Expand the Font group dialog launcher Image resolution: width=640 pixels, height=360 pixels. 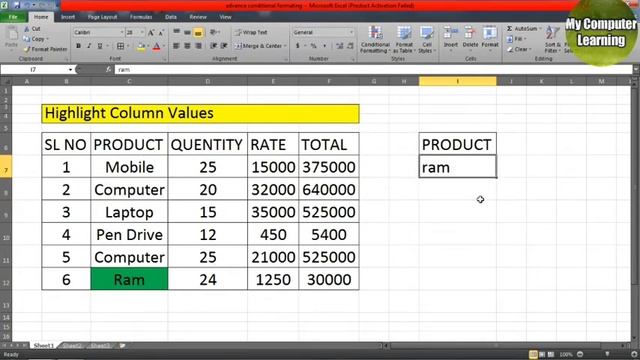165,60
